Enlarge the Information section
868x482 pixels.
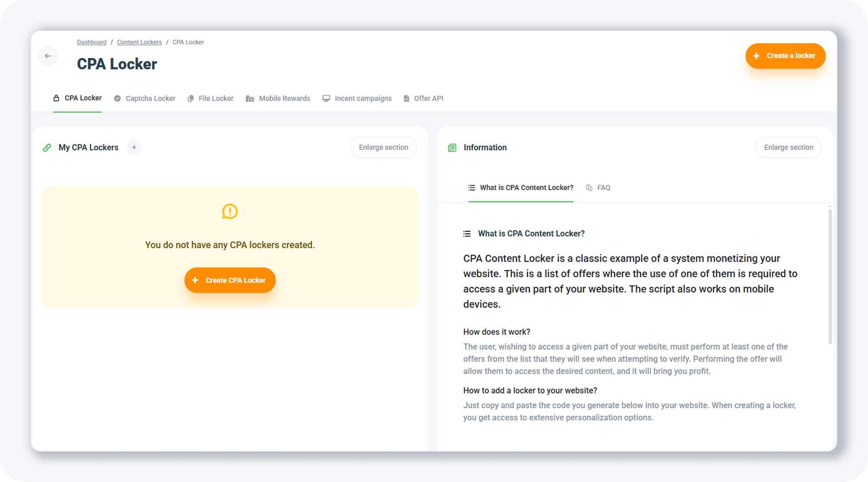click(x=788, y=148)
